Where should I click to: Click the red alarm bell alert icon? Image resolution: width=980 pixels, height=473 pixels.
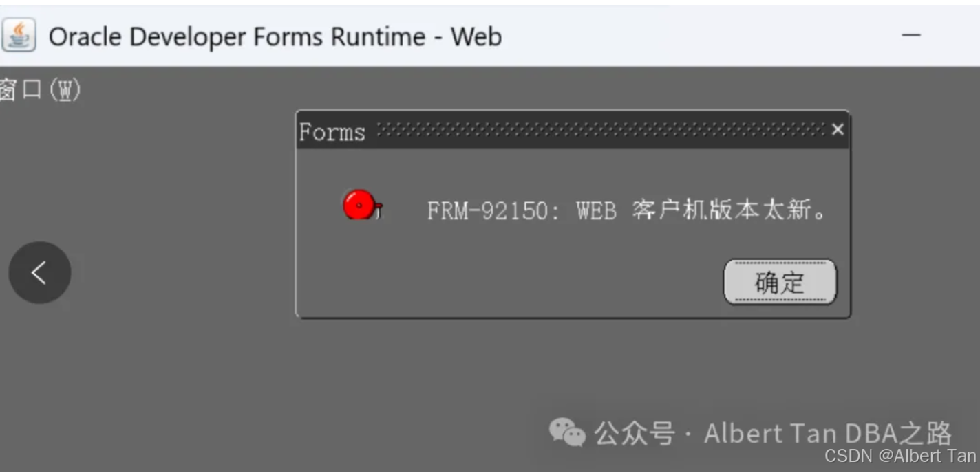tap(361, 206)
